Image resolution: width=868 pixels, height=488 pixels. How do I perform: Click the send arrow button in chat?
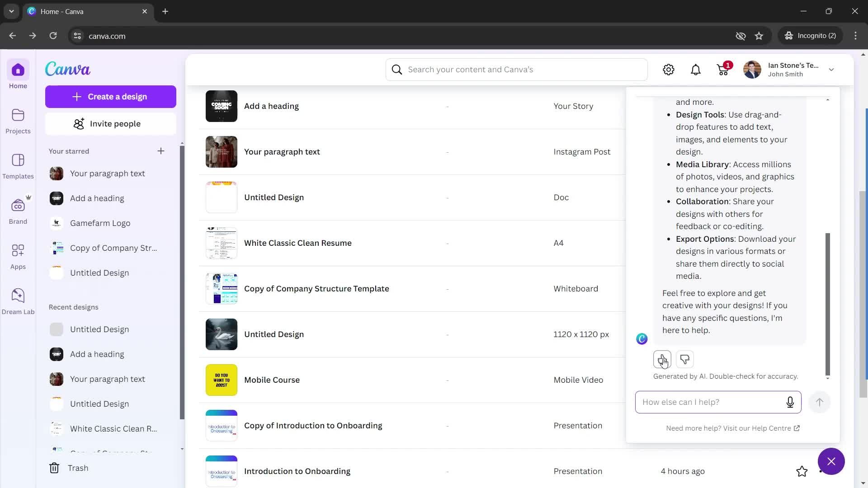pos(820,402)
